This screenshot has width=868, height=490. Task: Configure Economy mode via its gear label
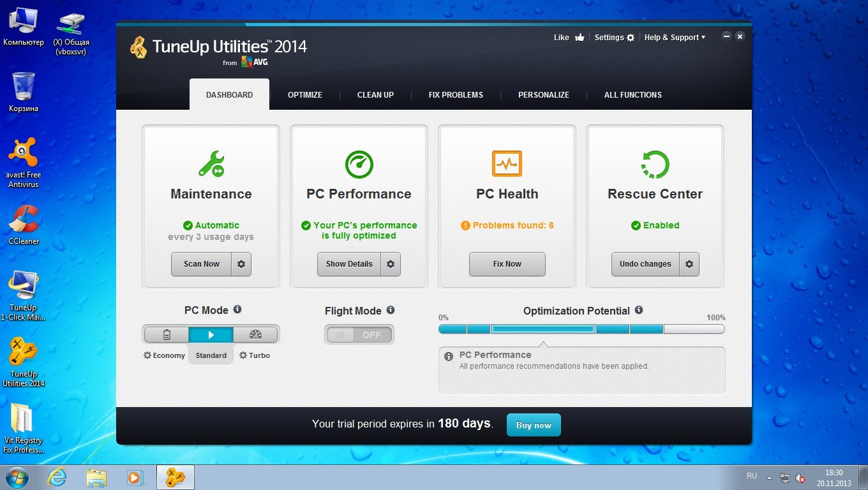[164, 355]
